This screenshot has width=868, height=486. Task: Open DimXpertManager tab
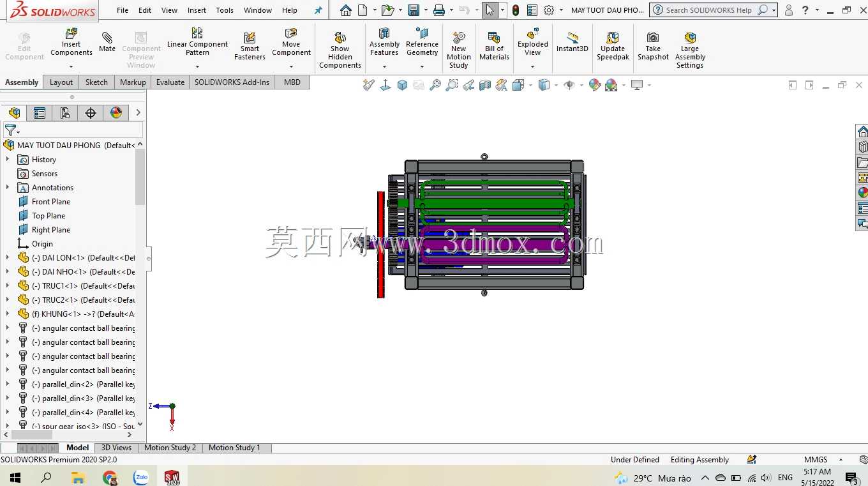[x=91, y=113]
